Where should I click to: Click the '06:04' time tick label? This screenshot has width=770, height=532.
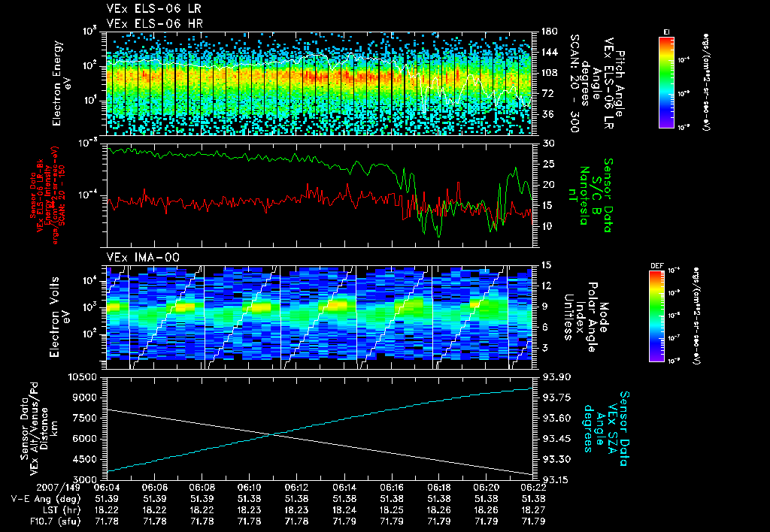107,488
